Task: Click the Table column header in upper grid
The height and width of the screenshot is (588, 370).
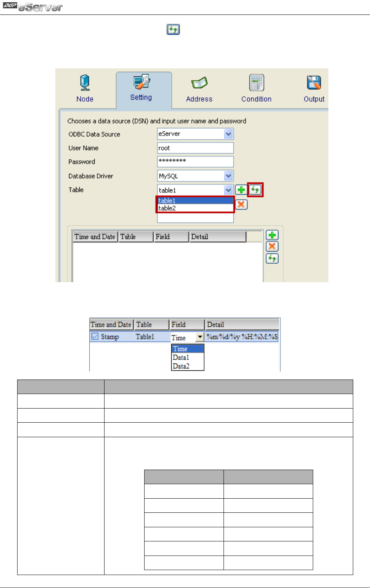Action: (136, 237)
